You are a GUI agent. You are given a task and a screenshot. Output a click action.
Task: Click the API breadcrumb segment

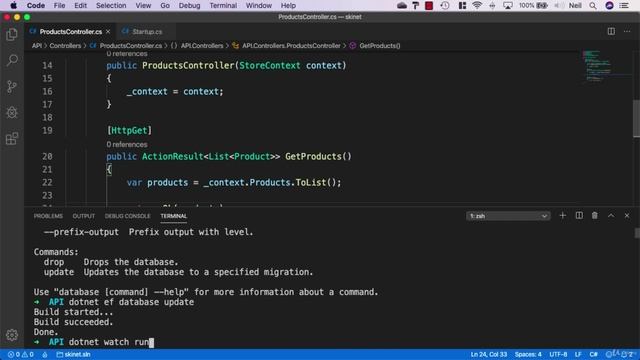(x=37, y=46)
